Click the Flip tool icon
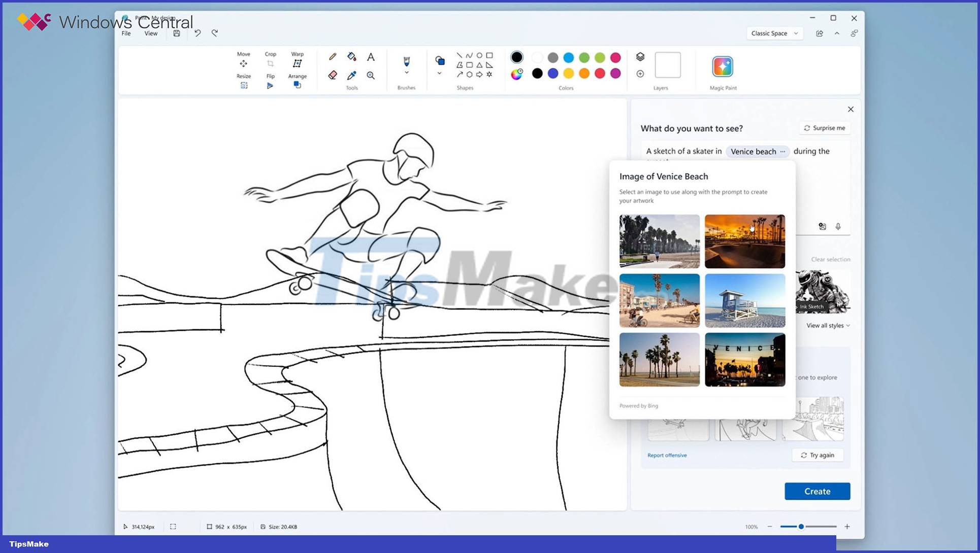This screenshot has height=553, width=980. 270,85
